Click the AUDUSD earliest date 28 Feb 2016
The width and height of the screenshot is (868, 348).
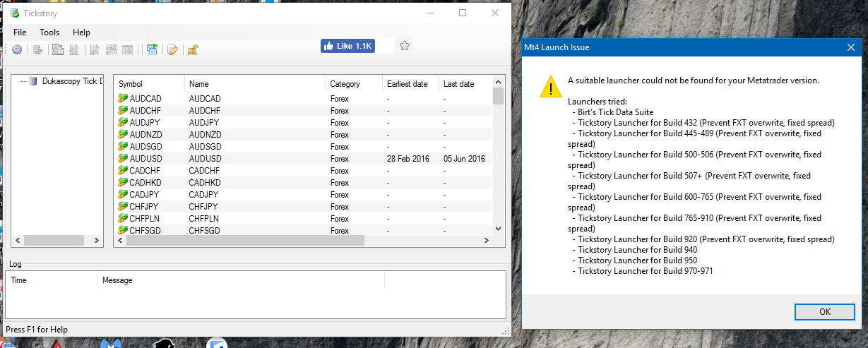click(x=408, y=159)
